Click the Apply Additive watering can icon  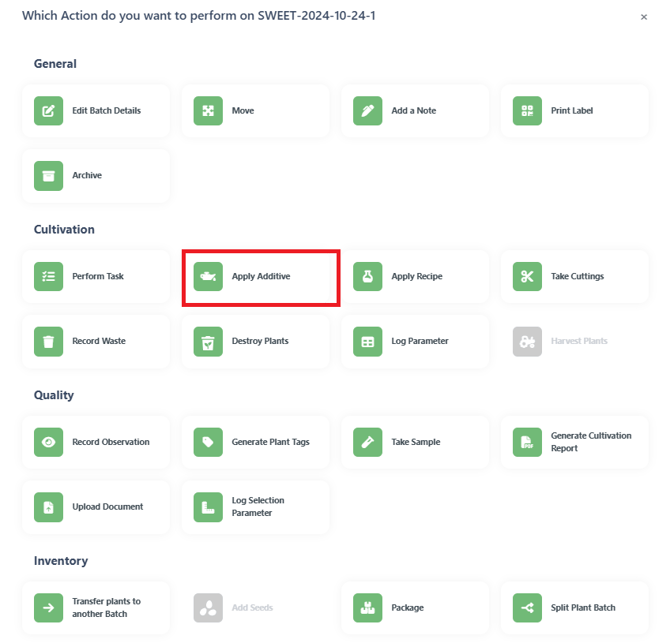(208, 276)
